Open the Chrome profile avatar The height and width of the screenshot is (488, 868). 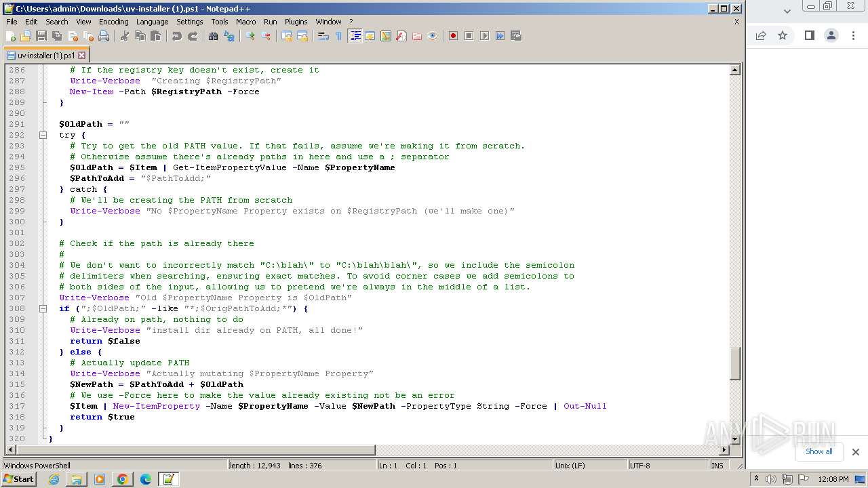click(x=831, y=35)
